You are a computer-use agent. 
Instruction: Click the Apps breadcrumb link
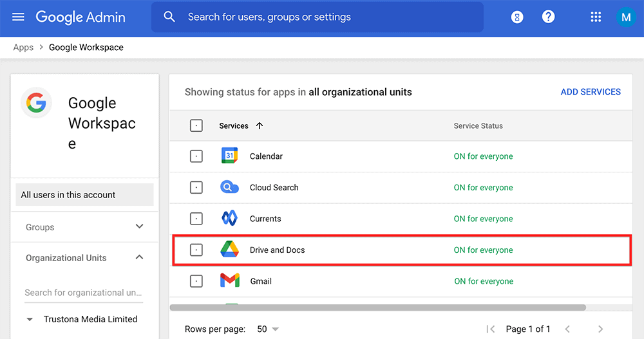point(23,47)
